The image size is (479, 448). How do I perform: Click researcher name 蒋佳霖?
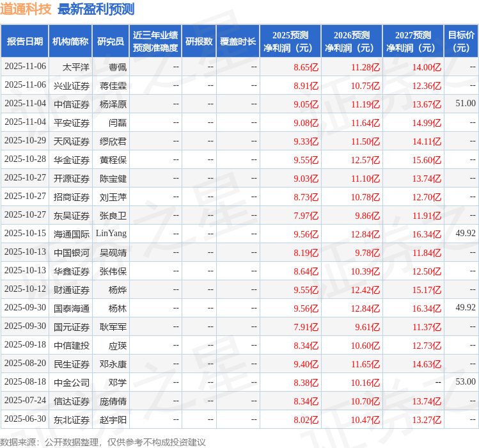[x=113, y=86]
